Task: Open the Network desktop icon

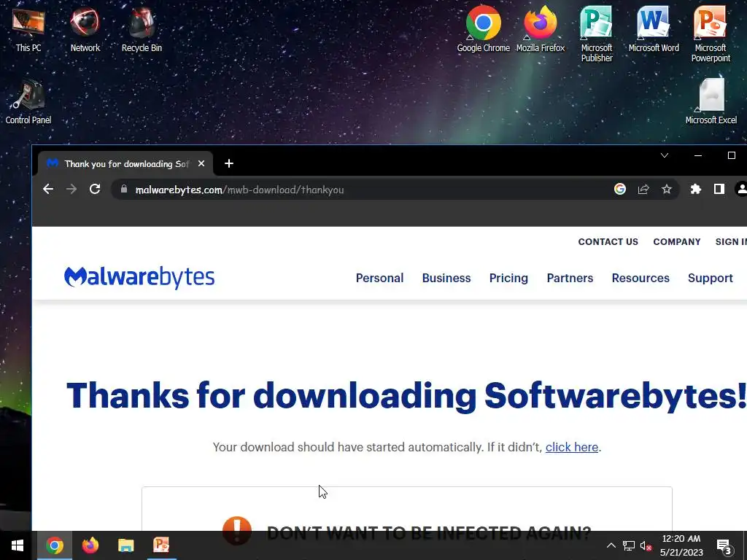Action: [x=85, y=31]
